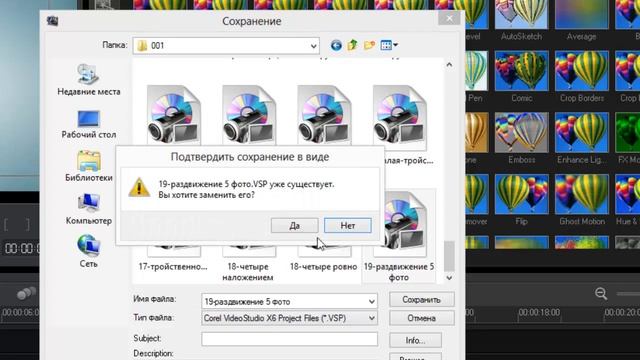
Task: Go back using the blue back arrow icon
Action: tap(336, 45)
